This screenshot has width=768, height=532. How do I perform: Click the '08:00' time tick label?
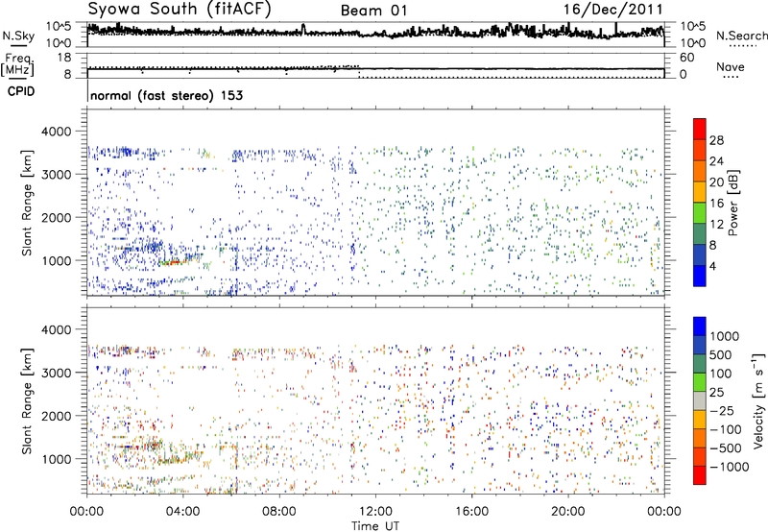[x=279, y=511]
